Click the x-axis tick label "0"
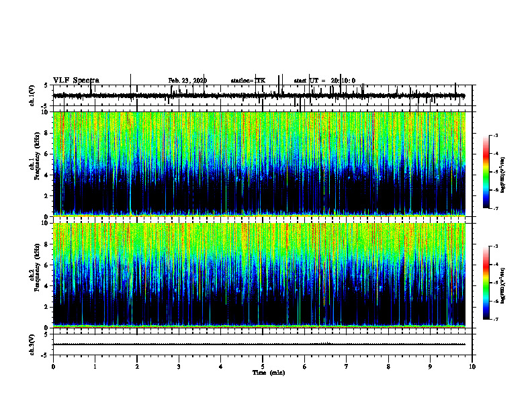532x411 pixels. coord(53,367)
